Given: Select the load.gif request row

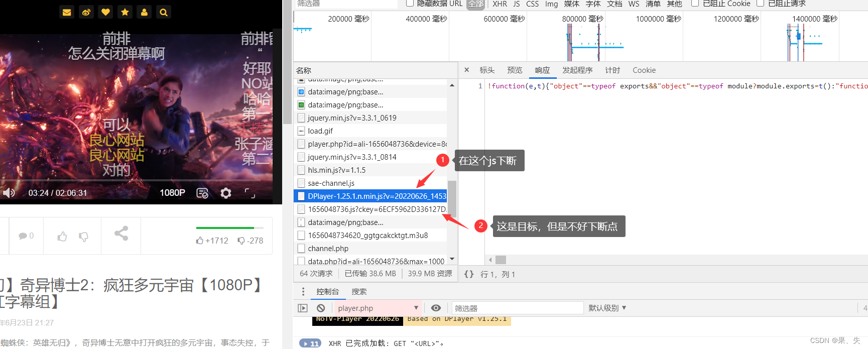Looking at the screenshot, I should point(370,131).
